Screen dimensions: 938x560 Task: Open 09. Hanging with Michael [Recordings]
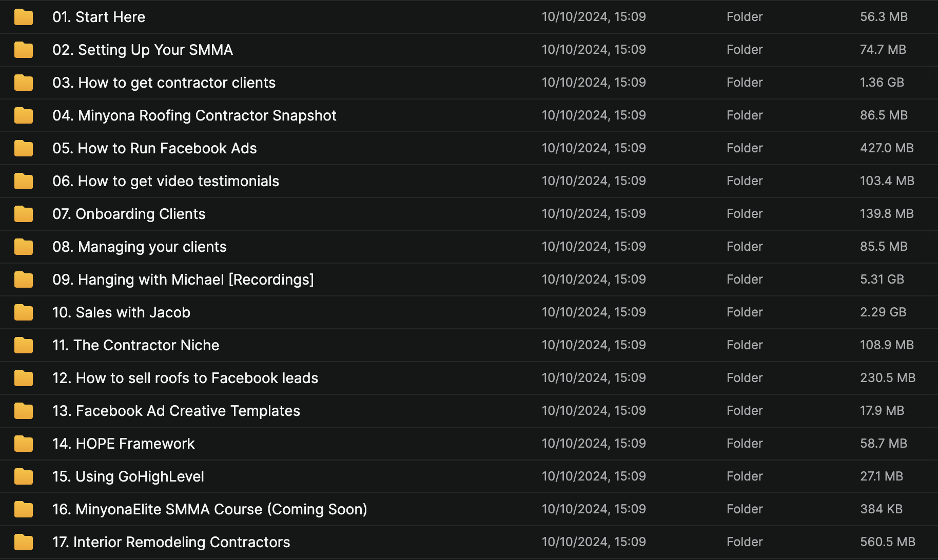[x=183, y=279]
